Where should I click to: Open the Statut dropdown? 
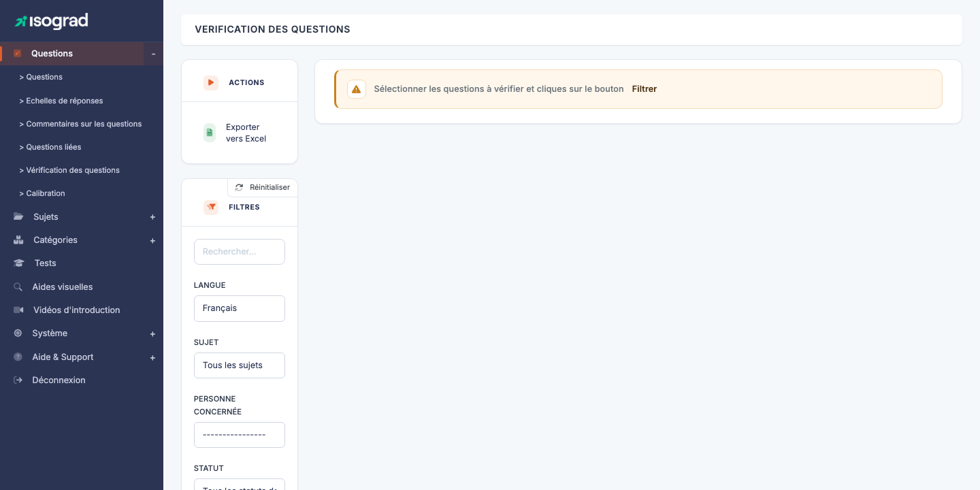[240, 485]
